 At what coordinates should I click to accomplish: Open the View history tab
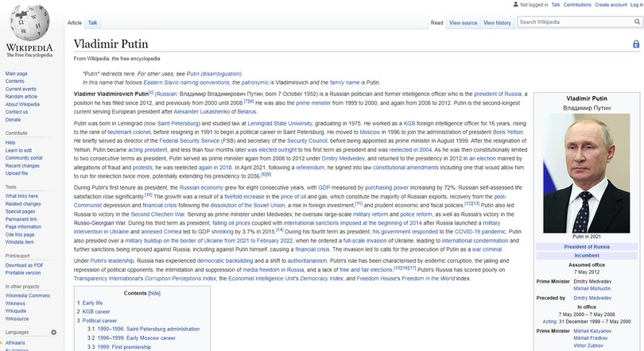[x=497, y=23]
